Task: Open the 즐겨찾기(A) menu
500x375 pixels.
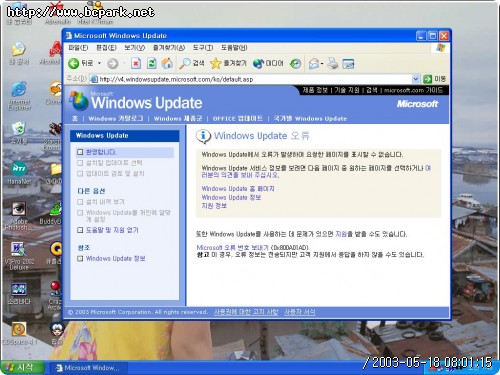Action: coord(169,48)
